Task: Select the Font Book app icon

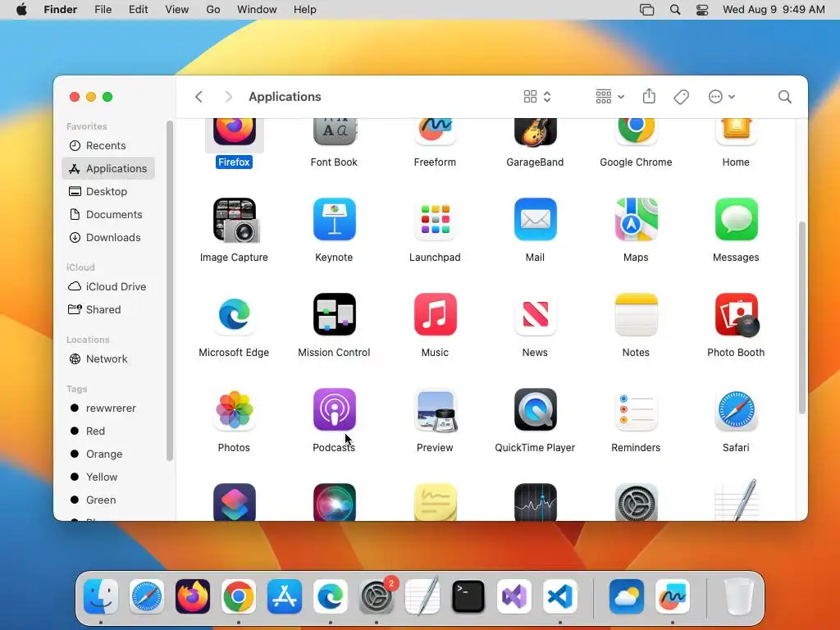Action: [335, 132]
